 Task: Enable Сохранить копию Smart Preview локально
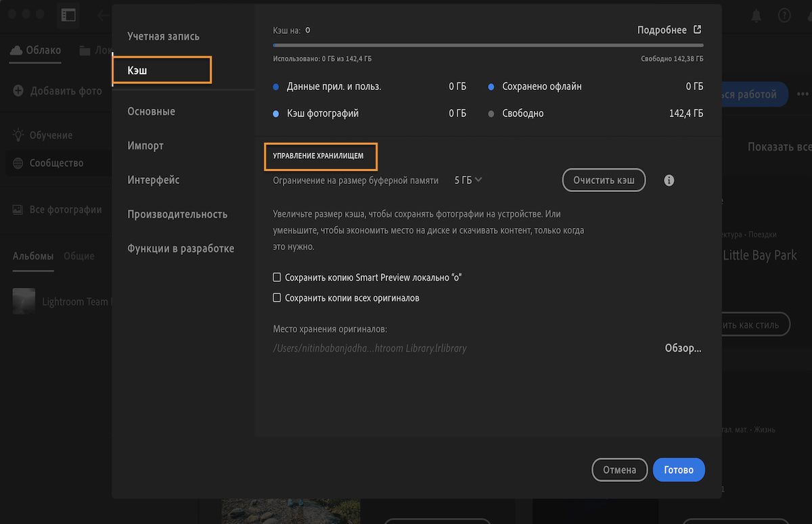[x=277, y=277]
